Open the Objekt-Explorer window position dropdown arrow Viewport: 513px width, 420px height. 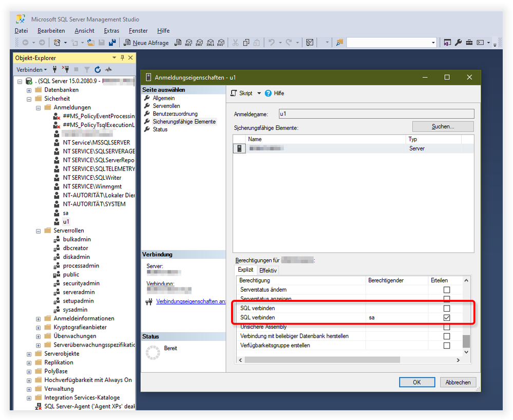click(114, 58)
